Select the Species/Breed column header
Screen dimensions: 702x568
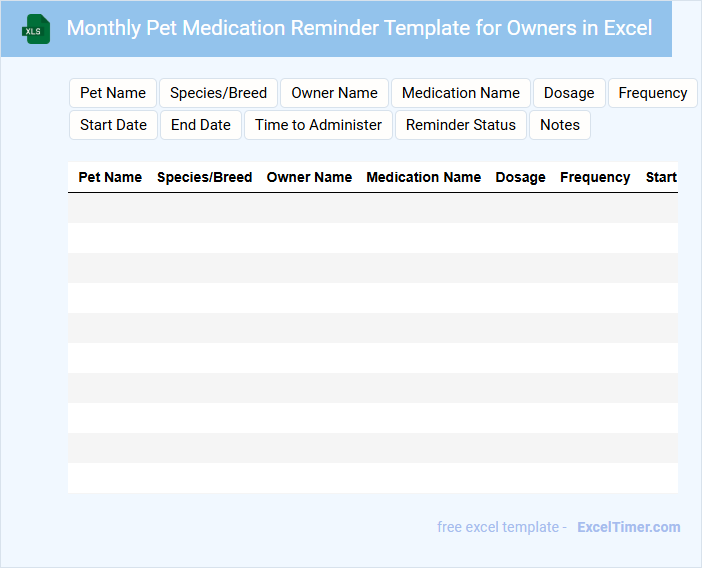coord(204,177)
